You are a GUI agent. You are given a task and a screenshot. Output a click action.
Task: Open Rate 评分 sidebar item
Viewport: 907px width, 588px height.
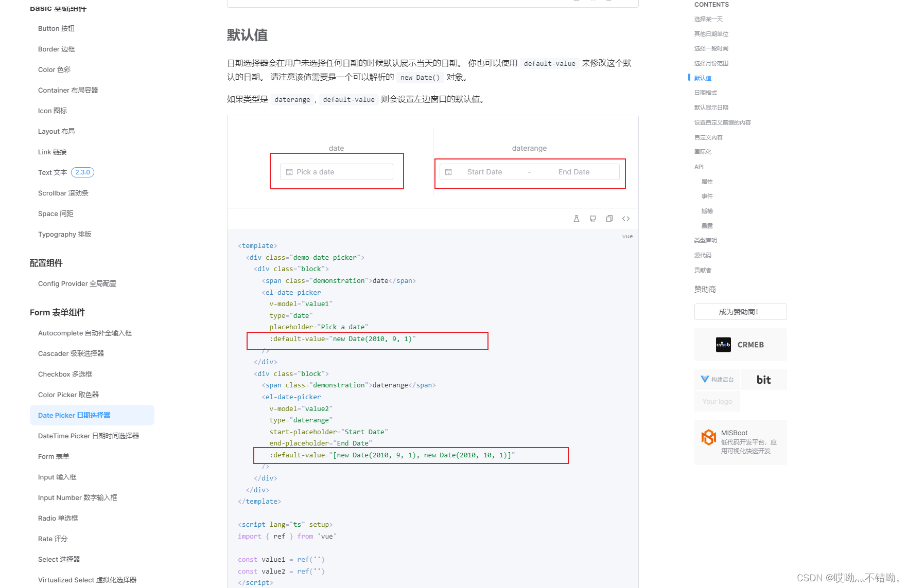(x=53, y=539)
